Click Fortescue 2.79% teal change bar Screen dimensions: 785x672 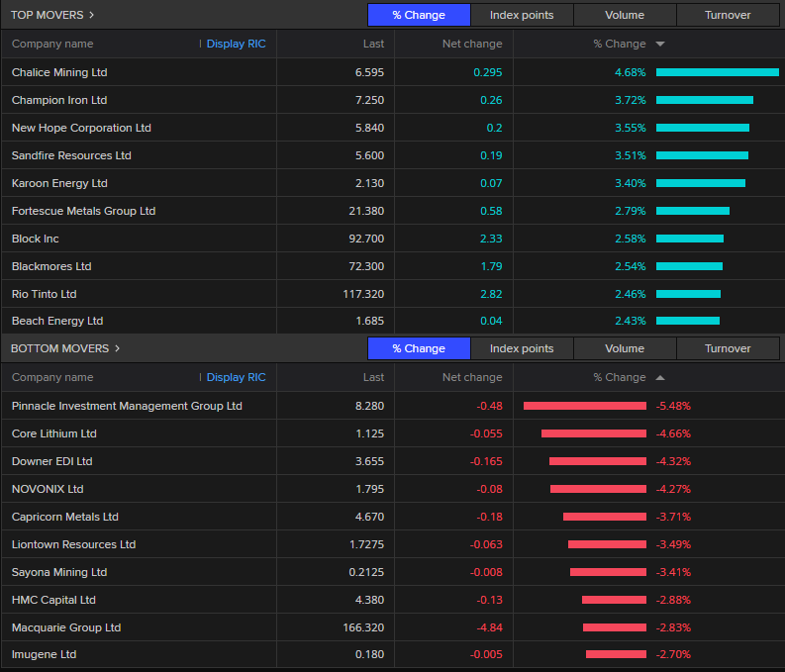click(693, 211)
